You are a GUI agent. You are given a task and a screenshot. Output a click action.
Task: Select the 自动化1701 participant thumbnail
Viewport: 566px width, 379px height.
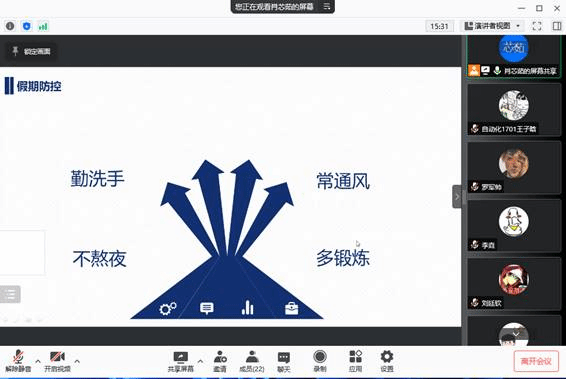click(x=514, y=110)
